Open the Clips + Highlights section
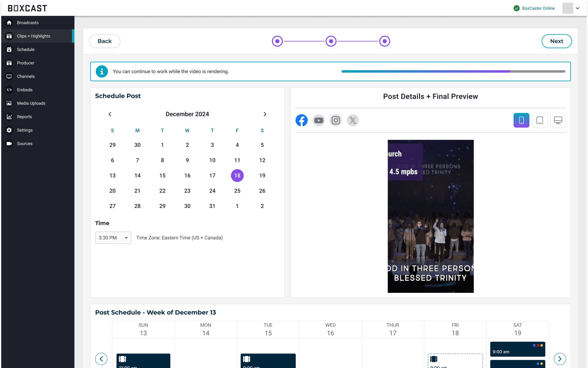The image size is (588, 368). pos(34,36)
